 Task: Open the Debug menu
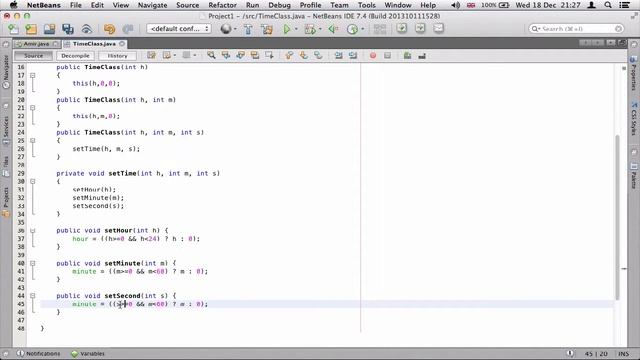pyautogui.click(x=280, y=5)
